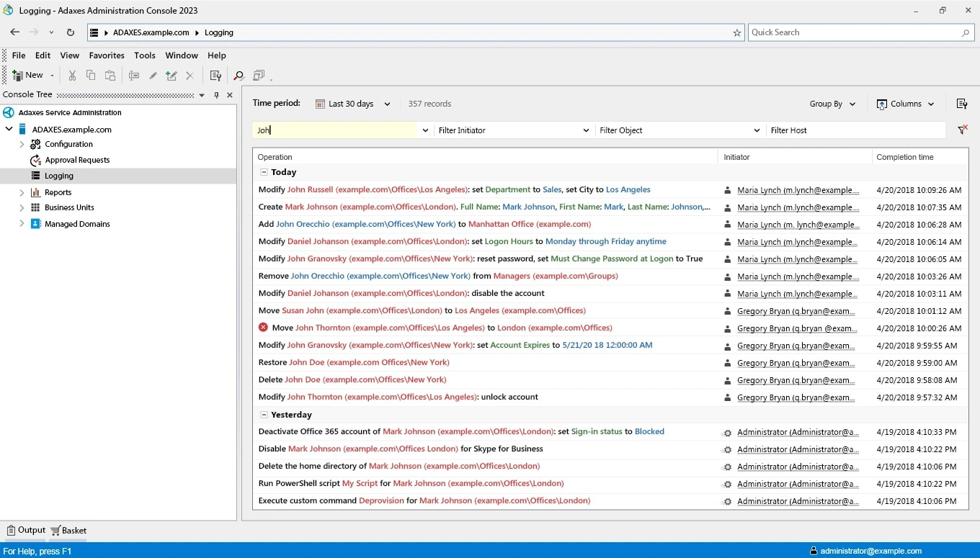980x558 pixels.
Task: Open the Columns dropdown
Action: pos(905,104)
